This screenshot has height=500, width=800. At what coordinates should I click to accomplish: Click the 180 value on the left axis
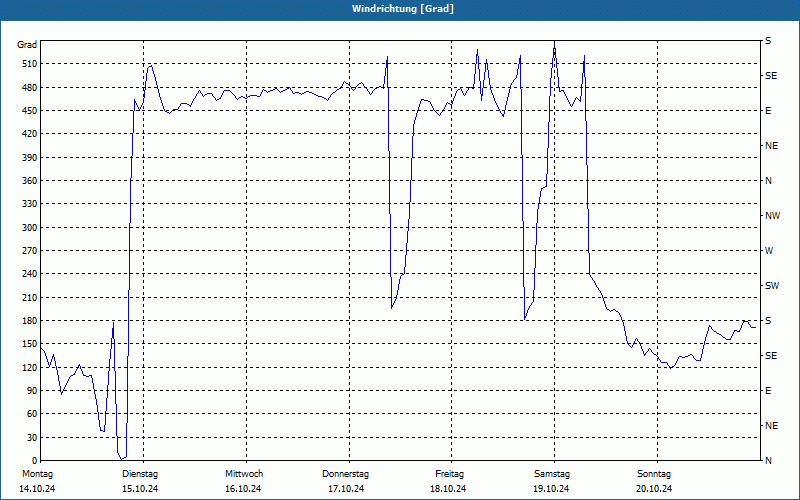pos(29,321)
